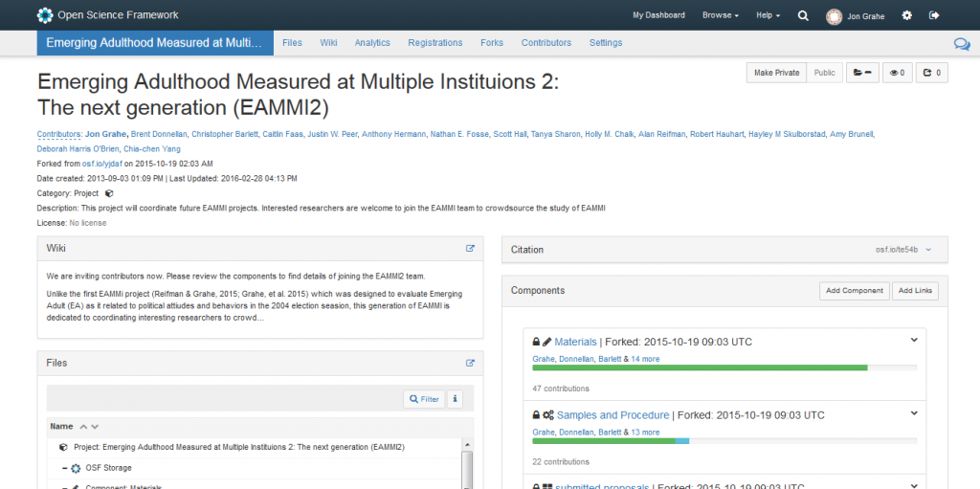Open account settings gear icon

tap(907, 15)
